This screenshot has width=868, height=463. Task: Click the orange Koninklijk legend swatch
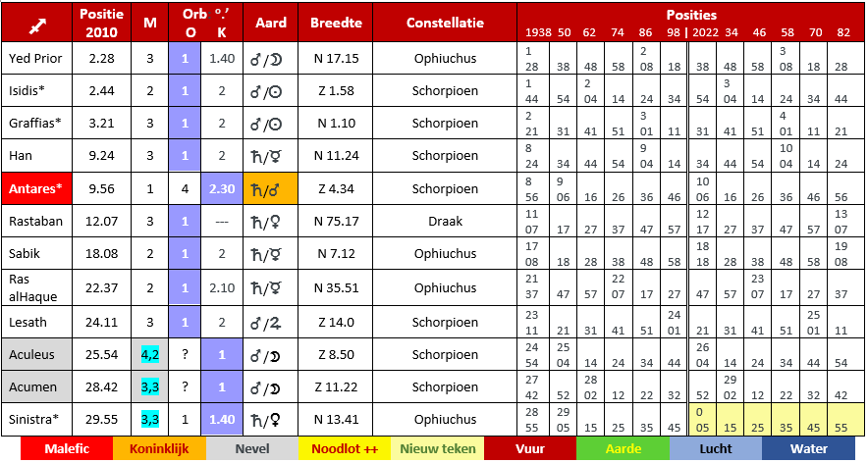[159, 448]
